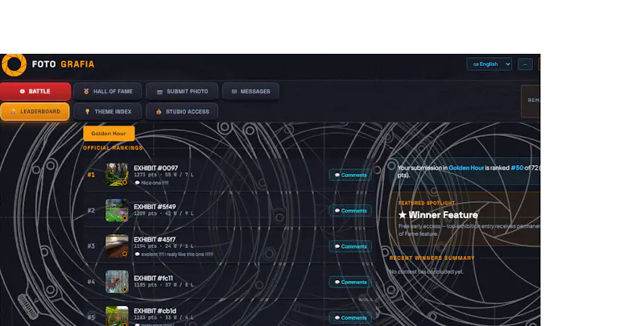Screen dimensions: 644x326
Task: Open Comments for Exhibit #cb1d
Action: coord(350,318)
